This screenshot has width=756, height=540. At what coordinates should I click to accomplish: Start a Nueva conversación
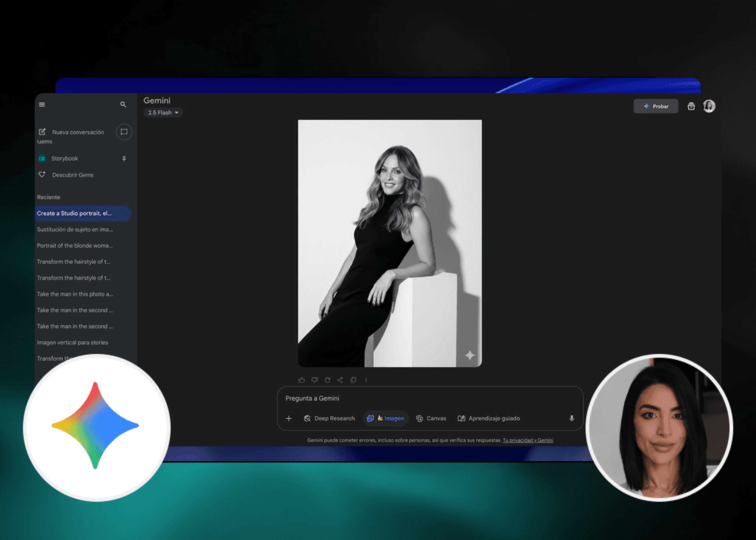[x=71, y=132]
